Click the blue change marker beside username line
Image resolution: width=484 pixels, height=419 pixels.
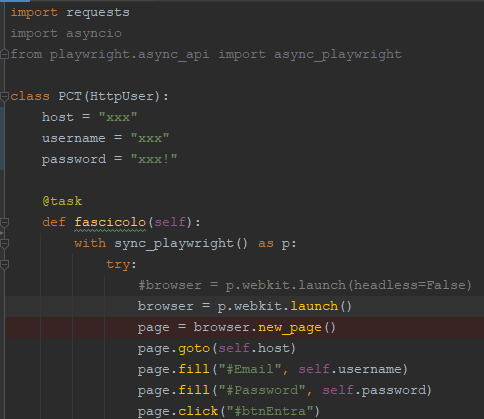pyautogui.click(x=2, y=138)
